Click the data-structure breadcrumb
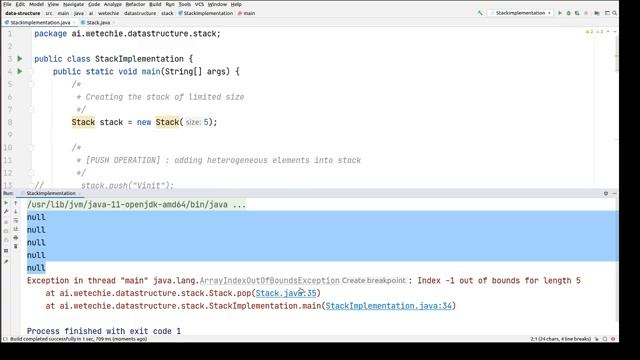The height and width of the screenshot is (360, 640). click(x=23, y=13)
